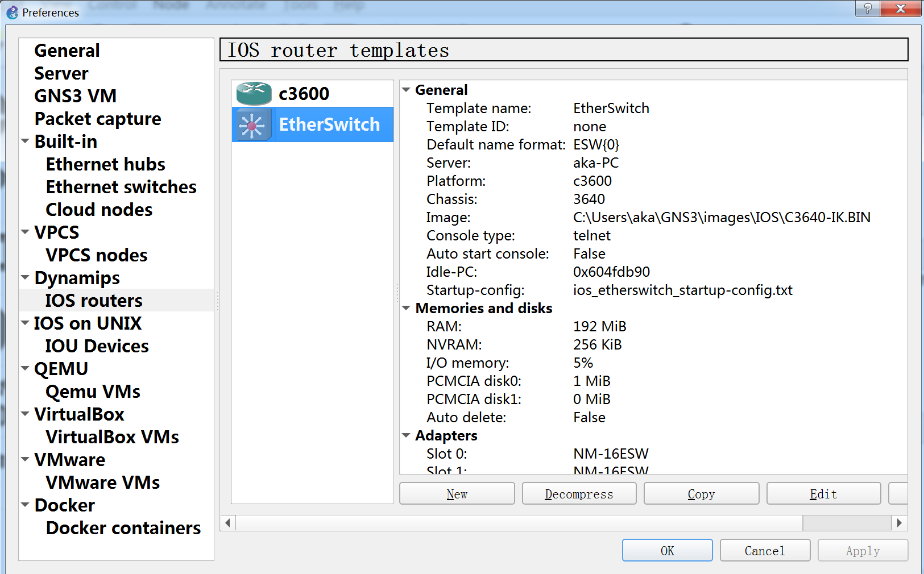Click the horizontal scrollbar thumb

[519, 523]
